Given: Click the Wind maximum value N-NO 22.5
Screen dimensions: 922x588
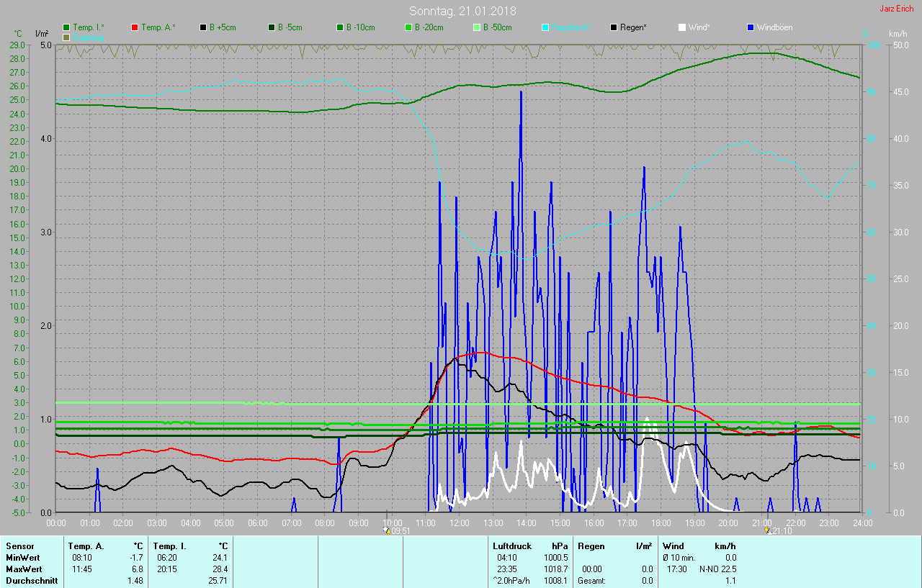Looking at the screenshot, I should coord(712,569).
